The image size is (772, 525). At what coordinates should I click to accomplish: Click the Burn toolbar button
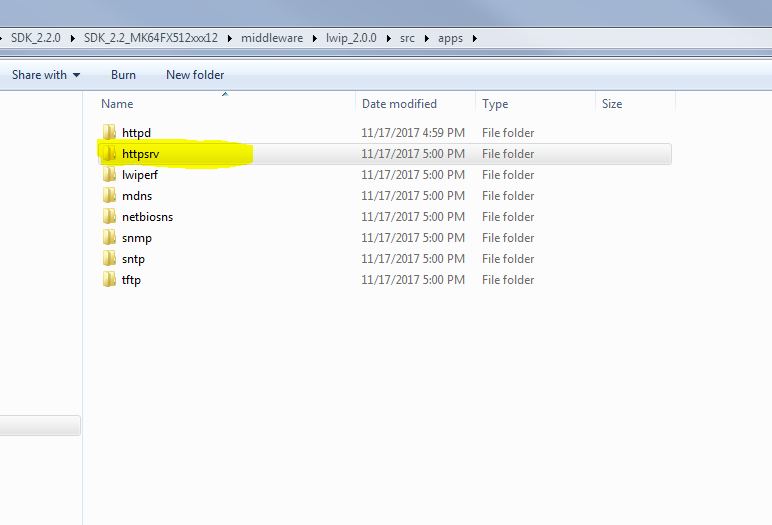click(x=123, y=75)
